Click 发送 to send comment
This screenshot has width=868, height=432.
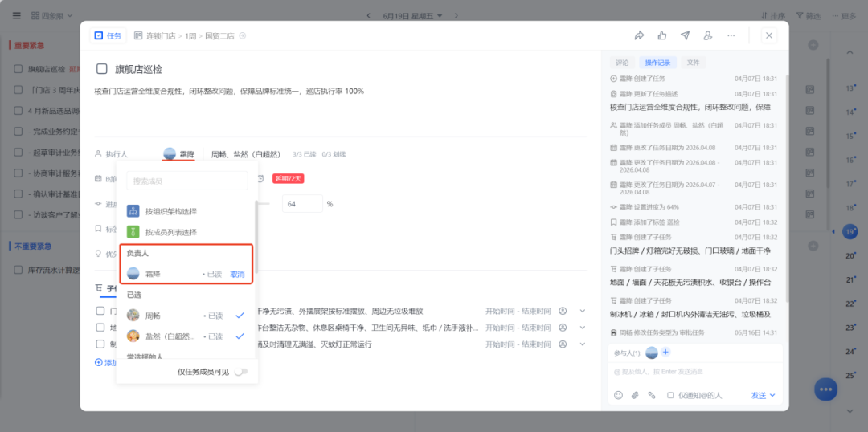tap(759, 396)
